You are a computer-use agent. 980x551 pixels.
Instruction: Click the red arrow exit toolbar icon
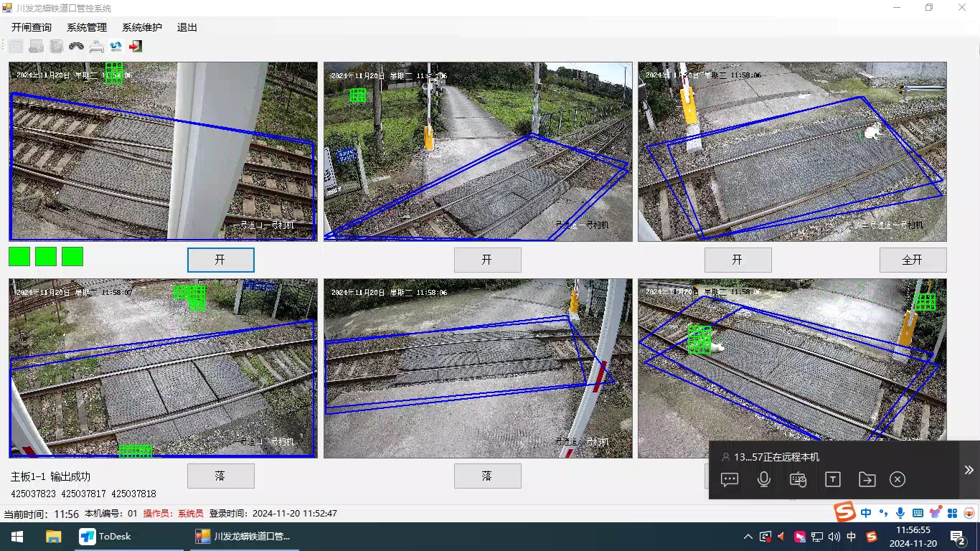click(x=136, y=47)
